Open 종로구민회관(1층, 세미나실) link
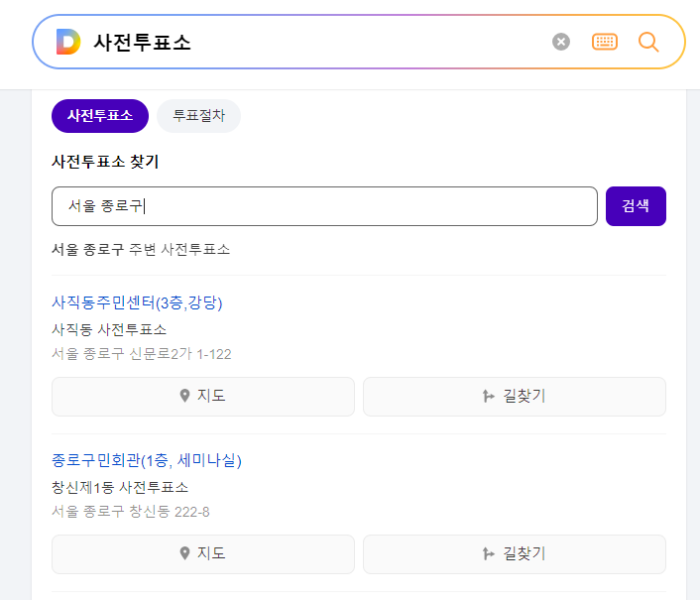The image size is (700, 600). [x=147, y=460]
